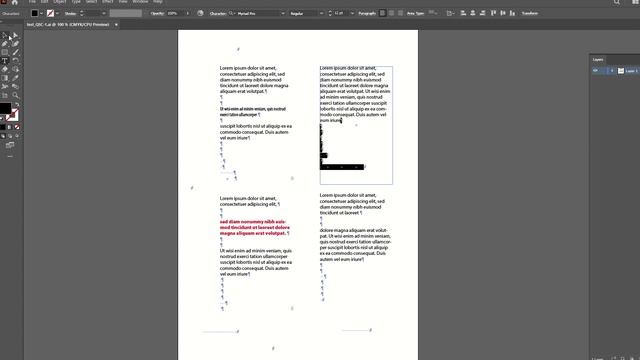The image size is (640, 360).
Task: Open the Type menu
Action: click(76, 2)
